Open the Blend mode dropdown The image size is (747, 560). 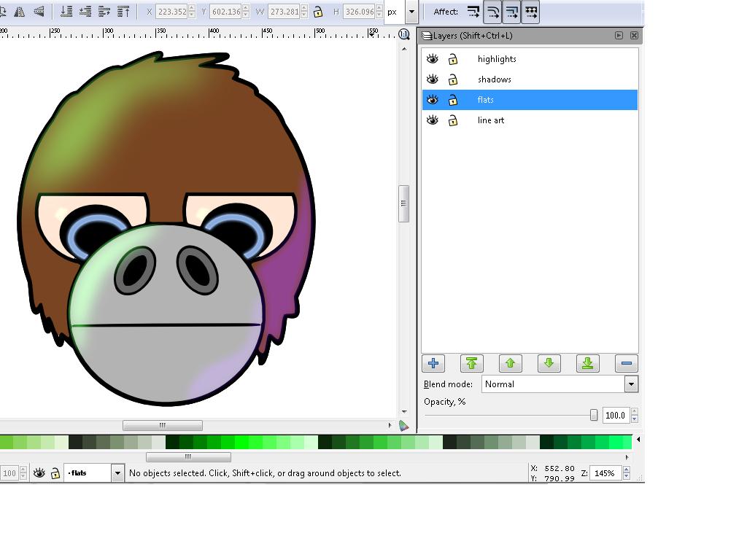631,384
